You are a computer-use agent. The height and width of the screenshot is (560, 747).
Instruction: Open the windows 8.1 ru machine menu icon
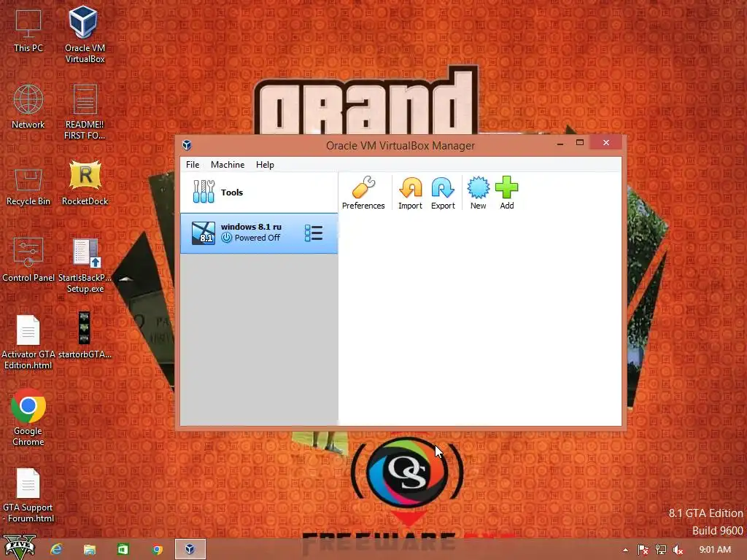[314, 233]
